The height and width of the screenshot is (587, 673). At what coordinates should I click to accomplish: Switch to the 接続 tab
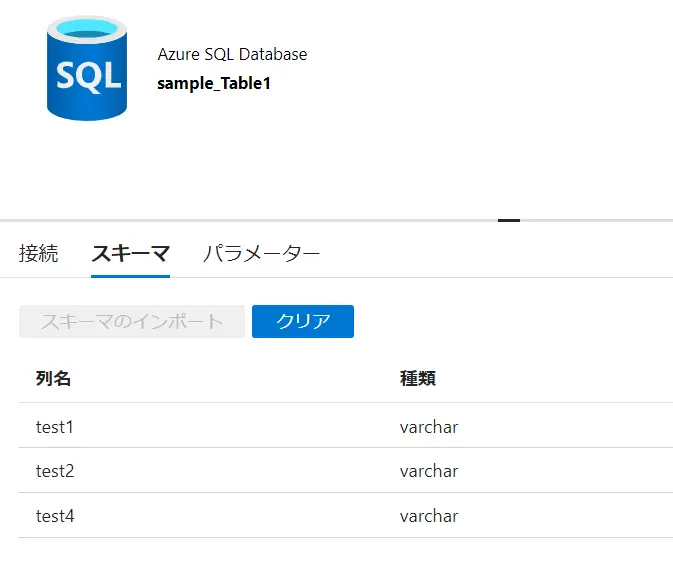point(38,253)
